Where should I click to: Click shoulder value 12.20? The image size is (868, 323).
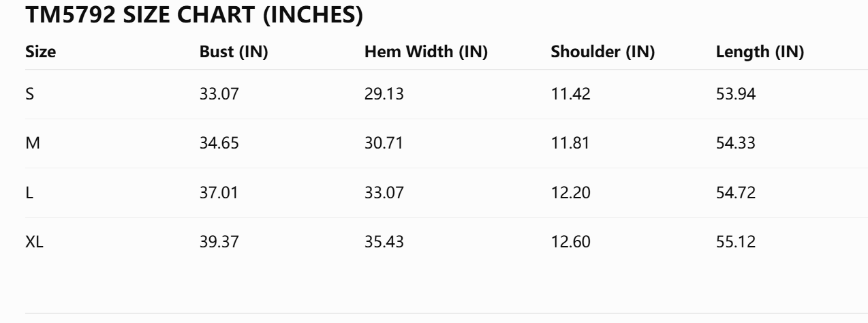pyautogui.click(x=570, y=193)
